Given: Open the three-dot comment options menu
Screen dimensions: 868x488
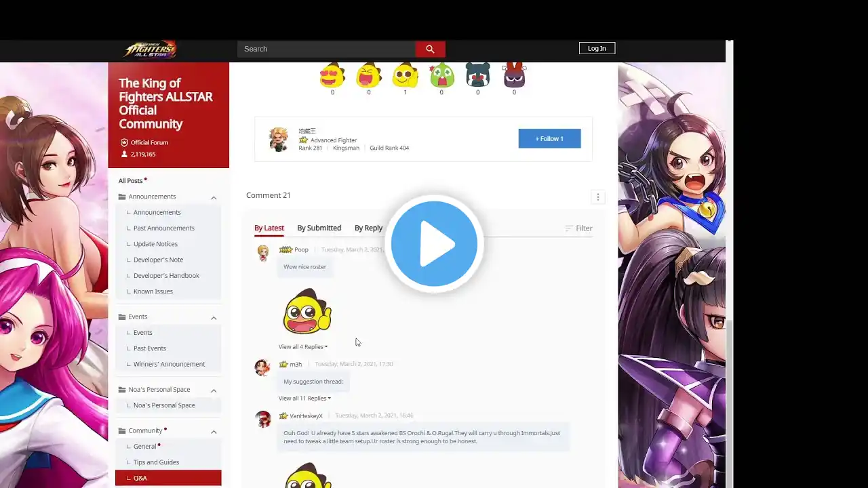Looking at the screenshot, I should click(x=597, y=197).
